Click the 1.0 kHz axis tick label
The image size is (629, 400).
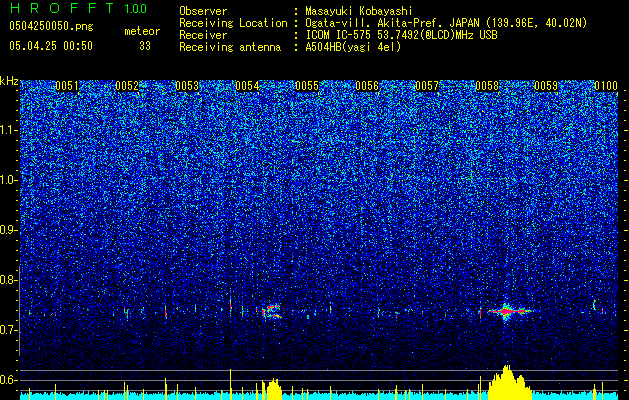[x=9, y=180]
